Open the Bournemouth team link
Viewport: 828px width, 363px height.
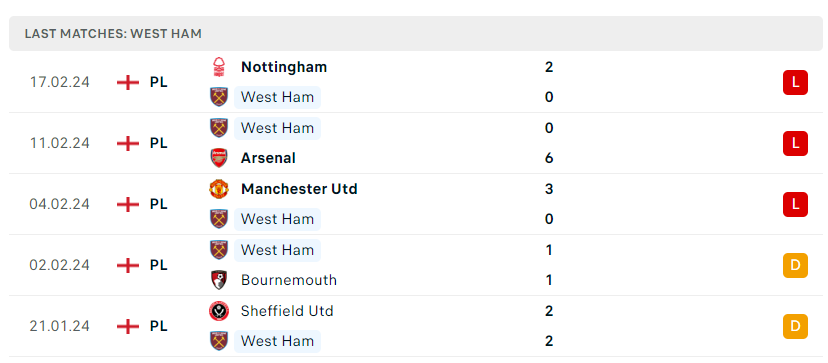[x=289, y=280]
